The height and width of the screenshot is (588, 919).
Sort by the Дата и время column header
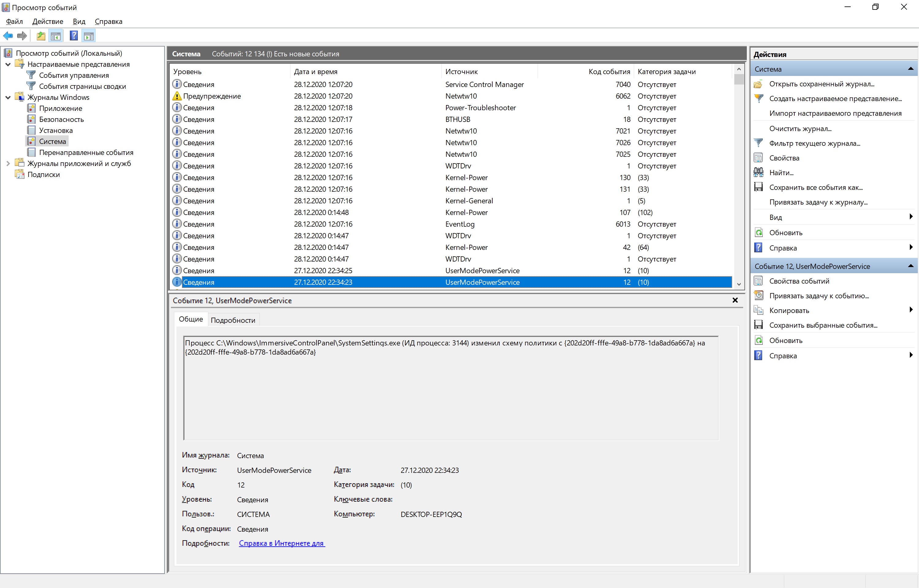click(366, 71)
